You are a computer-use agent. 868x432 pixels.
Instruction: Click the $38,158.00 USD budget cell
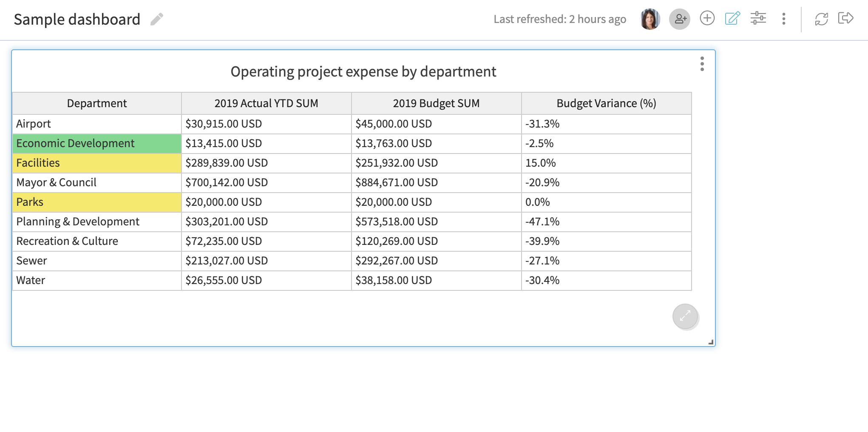click(x=437, y=280)
